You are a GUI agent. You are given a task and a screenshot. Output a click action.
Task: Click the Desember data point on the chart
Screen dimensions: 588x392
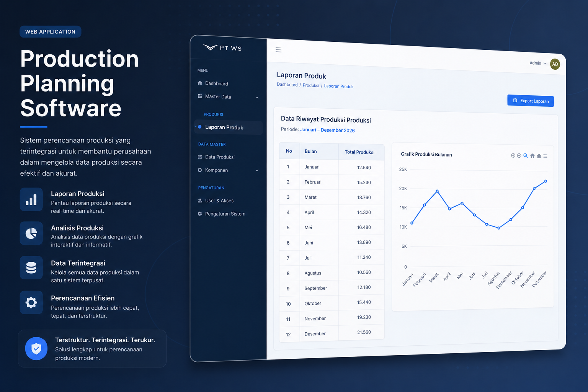(546, 181)
